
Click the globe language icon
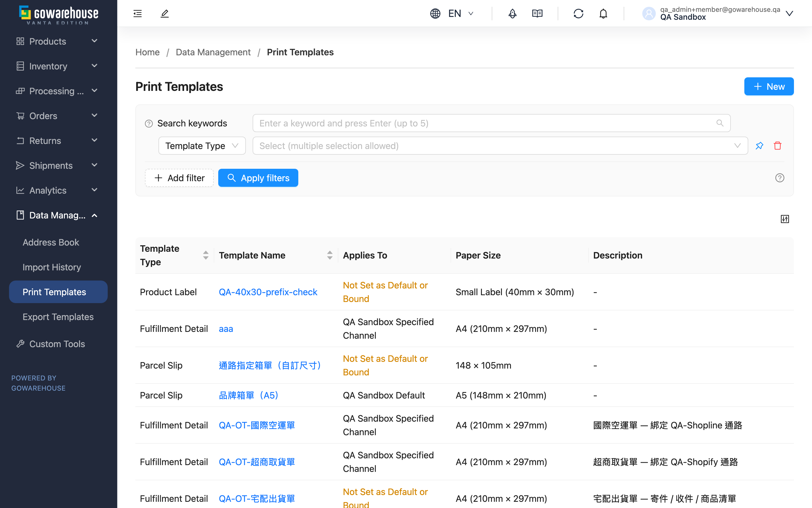(435, 14)
